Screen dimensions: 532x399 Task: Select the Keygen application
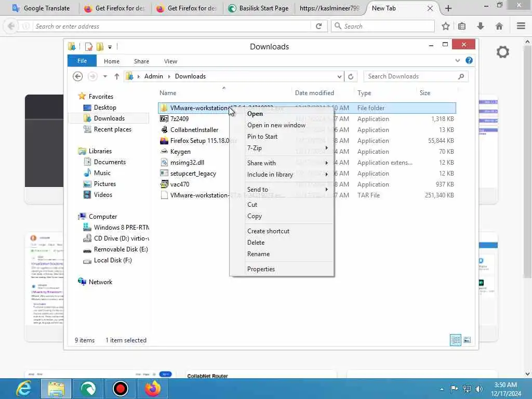click(180, 152)
